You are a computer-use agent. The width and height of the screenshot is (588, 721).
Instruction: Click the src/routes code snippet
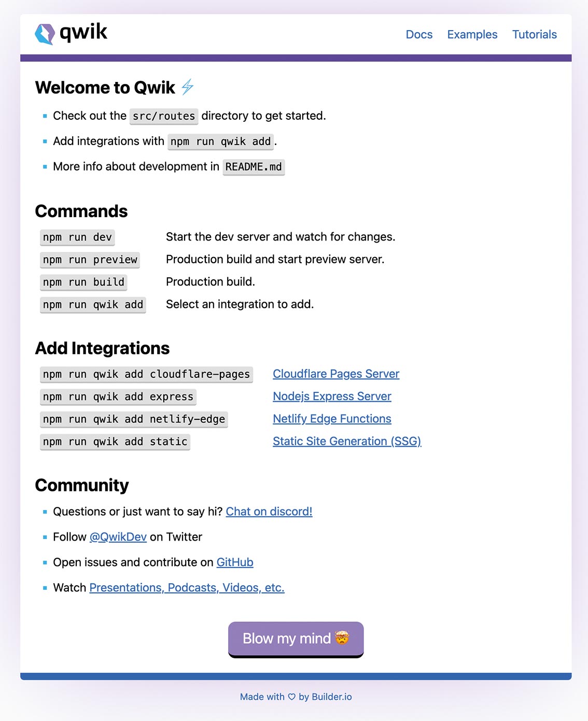[164, 116]
